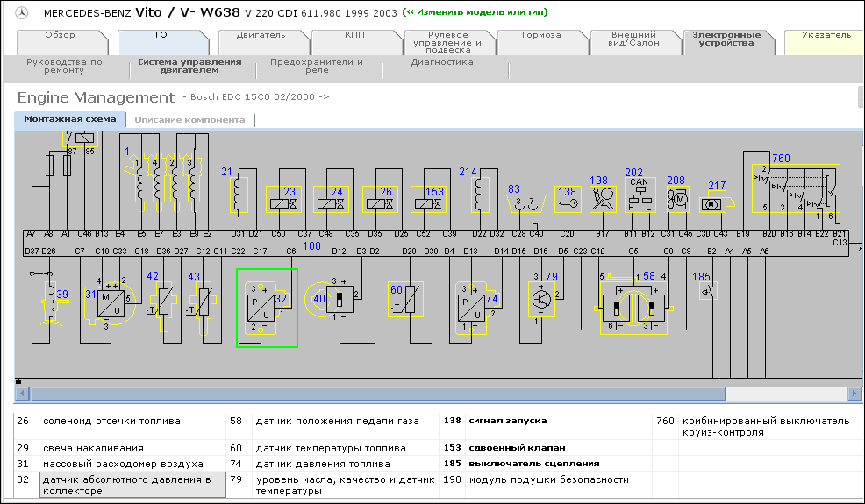865x504 pixels.
Task: Click the manifold absolute pressure sensor symbol 32
Action: click(268, 307)
